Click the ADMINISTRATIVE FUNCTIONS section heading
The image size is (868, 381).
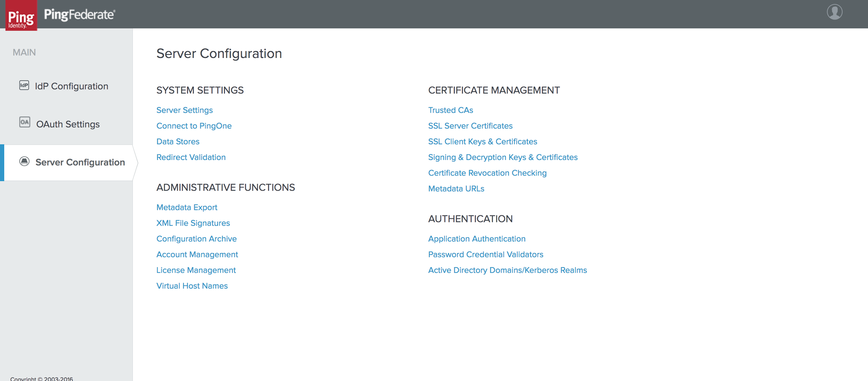(x=226, y=187)
